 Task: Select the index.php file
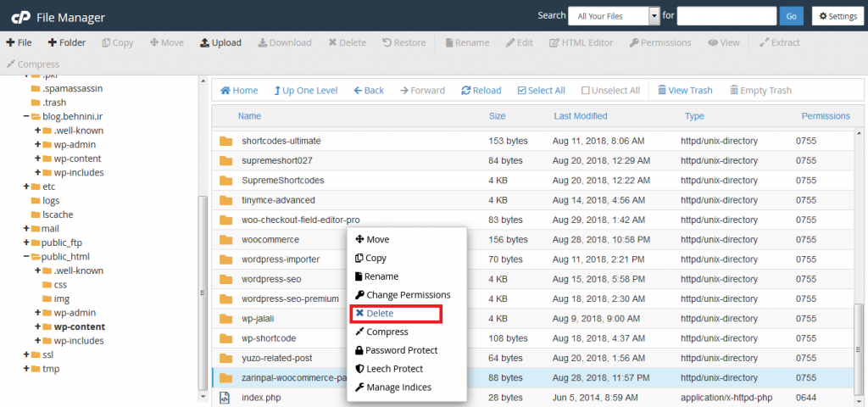point(534,397)
